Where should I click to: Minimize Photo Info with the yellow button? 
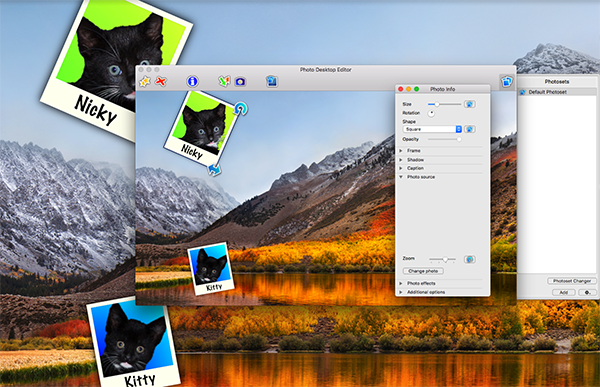[x=409, y=89]
